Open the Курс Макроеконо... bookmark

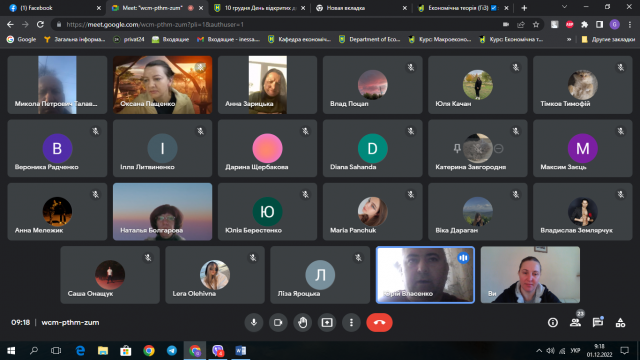[x=440, y=39]
